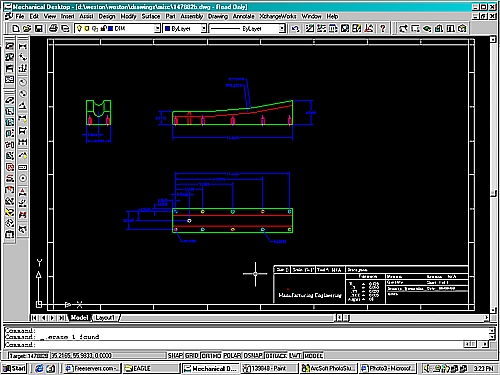Screen dimensions: 500x375
Task: Click the New drawing icon
Action: click(16, 29)
